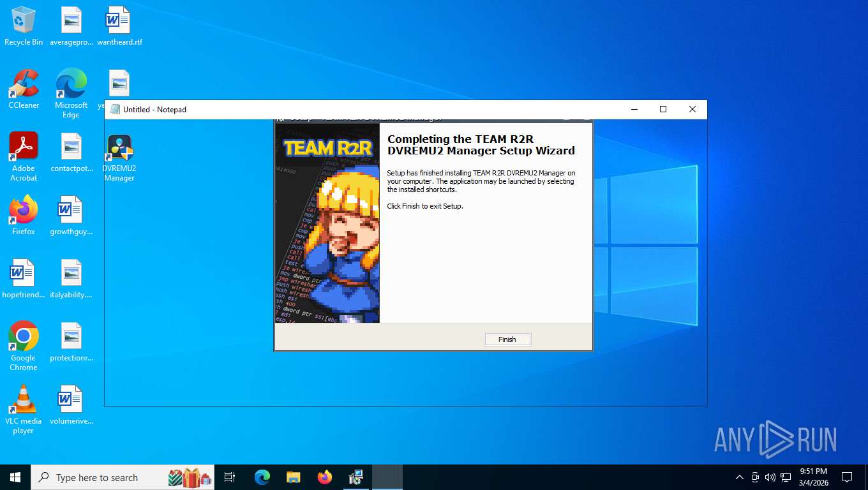The width and height of the screenshot is (868, 490).
Task: Select the contactpot image file icon
Action: [71, 152]
